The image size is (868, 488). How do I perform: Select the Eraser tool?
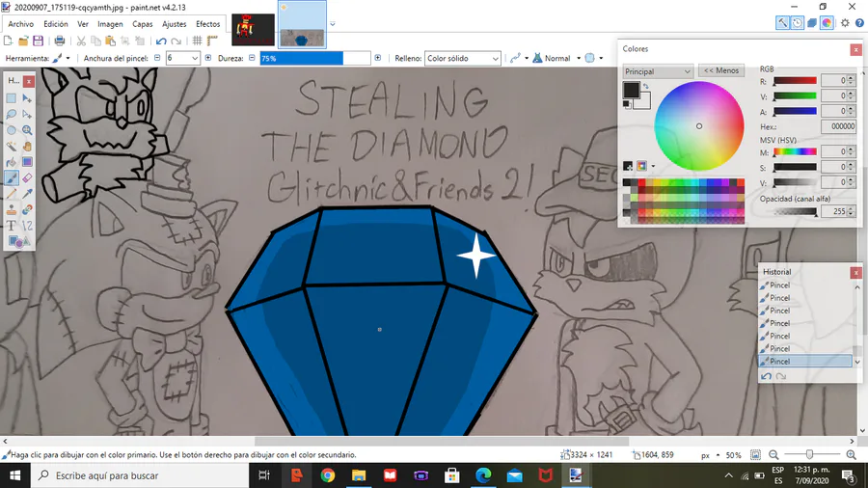27,178
